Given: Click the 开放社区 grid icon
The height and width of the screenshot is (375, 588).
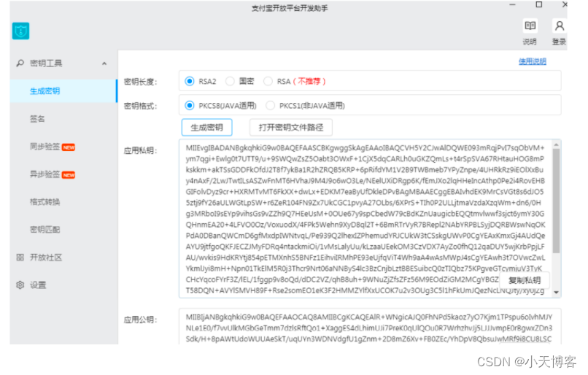Looking at the screenshot, I should pyautogui.click(x=20, y=258).
